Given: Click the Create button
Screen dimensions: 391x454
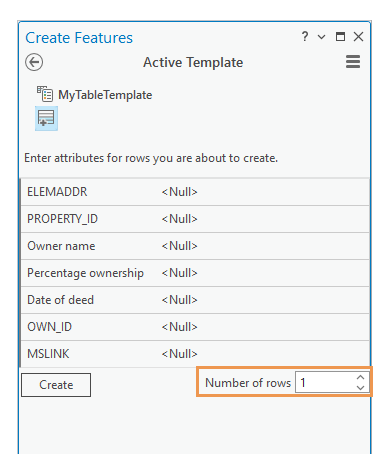Looking at the screenshot, I should click(56, 385).
